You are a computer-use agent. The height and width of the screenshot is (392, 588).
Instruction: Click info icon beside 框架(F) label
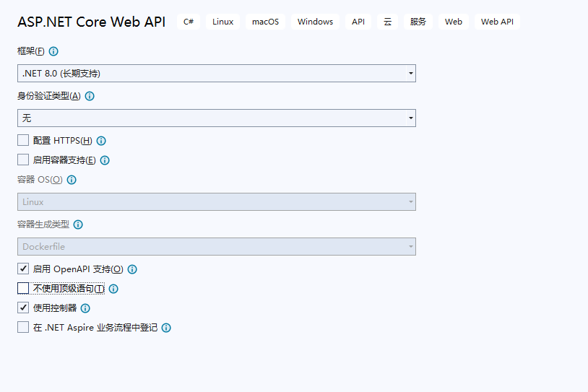[53, 51]
